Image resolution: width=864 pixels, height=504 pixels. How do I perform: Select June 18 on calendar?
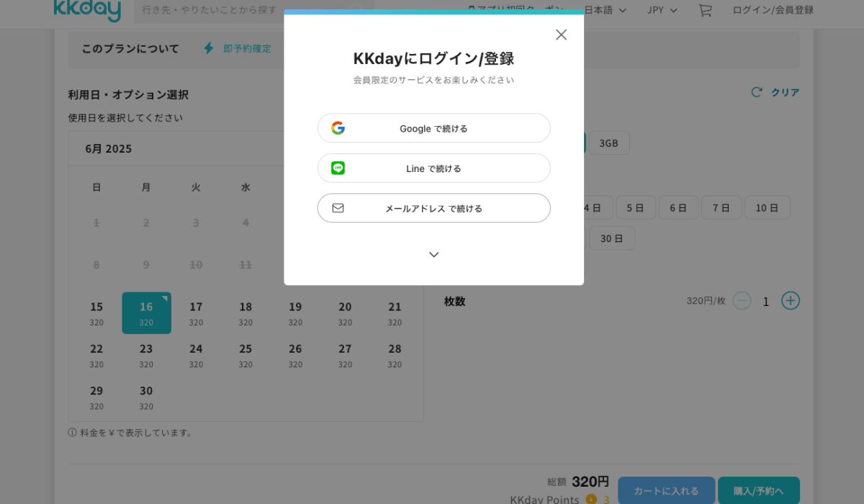pos(246,313)
